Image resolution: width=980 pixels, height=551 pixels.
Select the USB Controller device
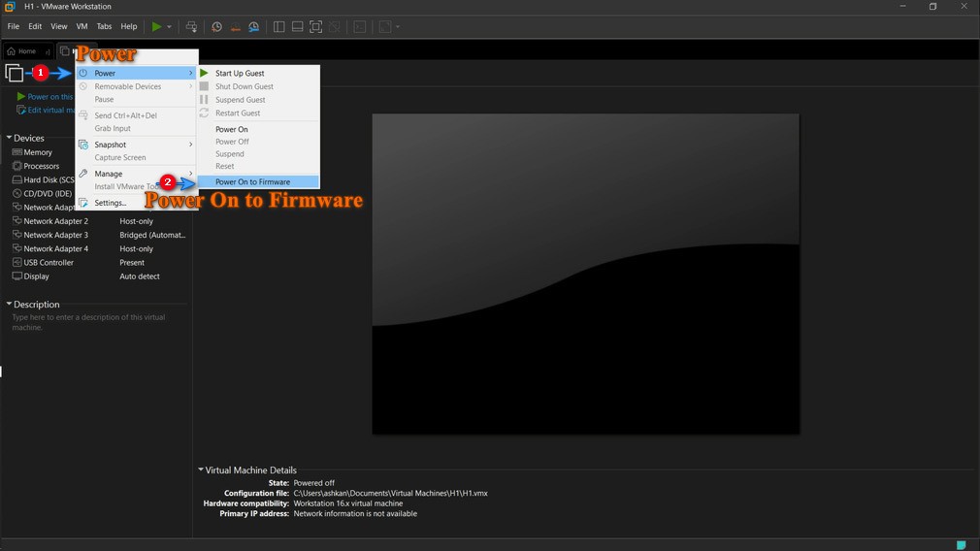99,262
